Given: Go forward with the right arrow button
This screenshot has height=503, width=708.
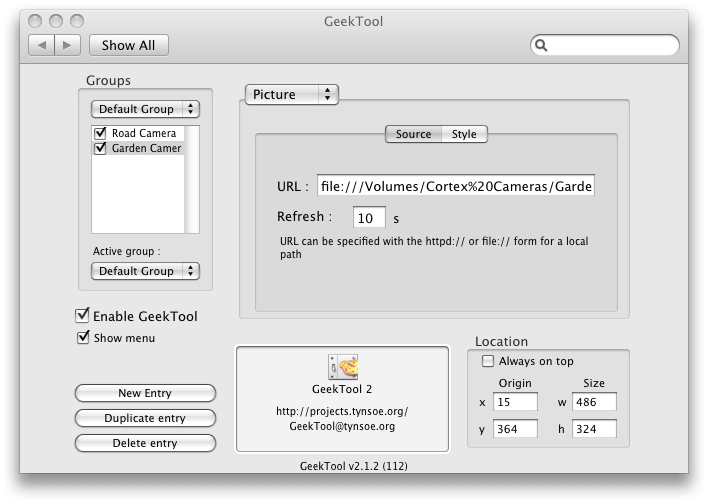Looking at the screenshot, I should [x=67, y=45].
